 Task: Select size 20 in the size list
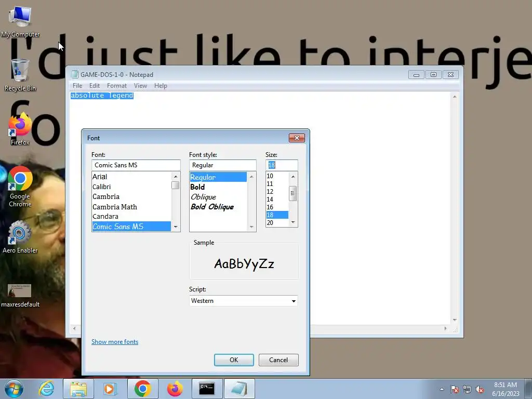277,222
